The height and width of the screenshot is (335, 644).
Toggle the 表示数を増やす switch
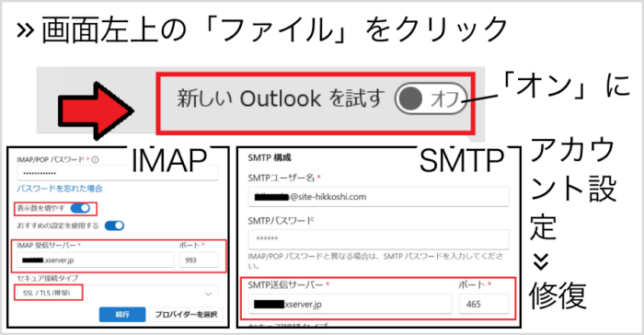click(80, 208)
